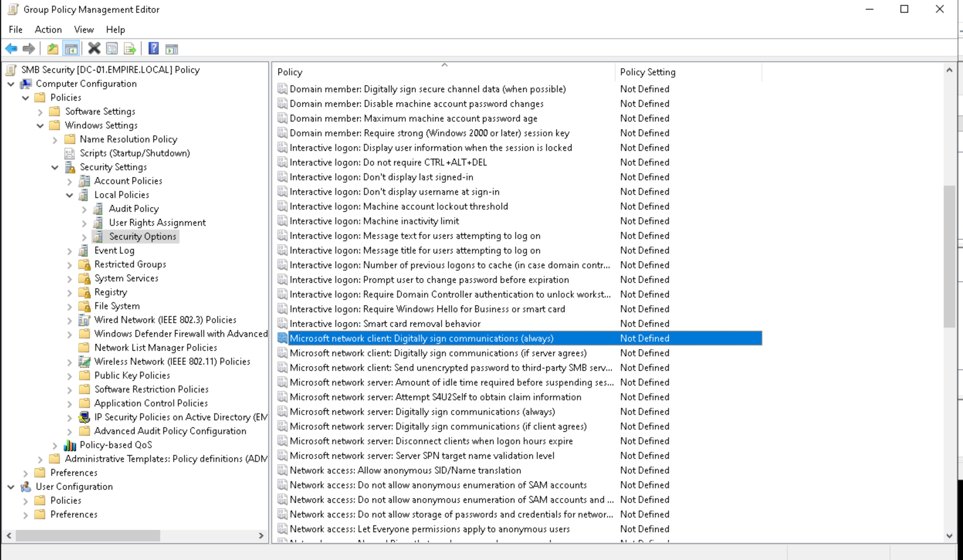This screenshot has width=963, height=560.
Task: Click the Back arrow toolbar icon
Action: (11, 49)
